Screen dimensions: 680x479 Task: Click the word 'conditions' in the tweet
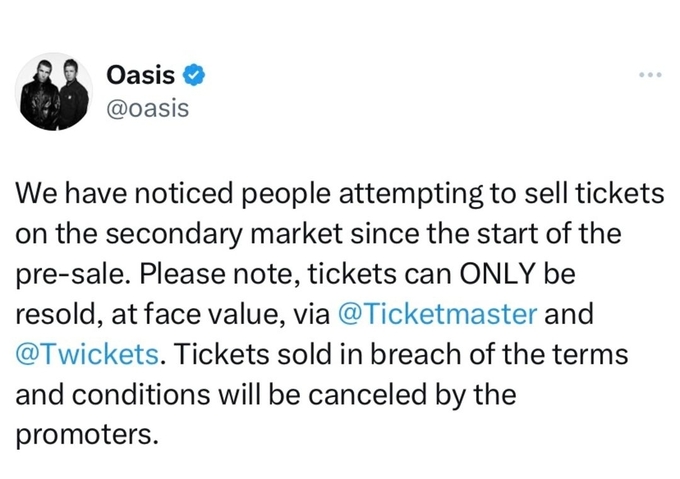pos(141,394)
